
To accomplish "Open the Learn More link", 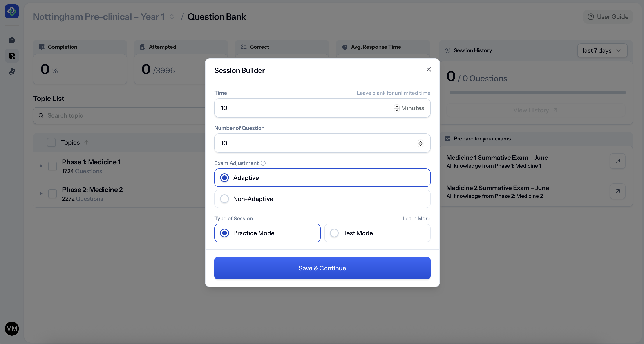I will coord(416,219).
